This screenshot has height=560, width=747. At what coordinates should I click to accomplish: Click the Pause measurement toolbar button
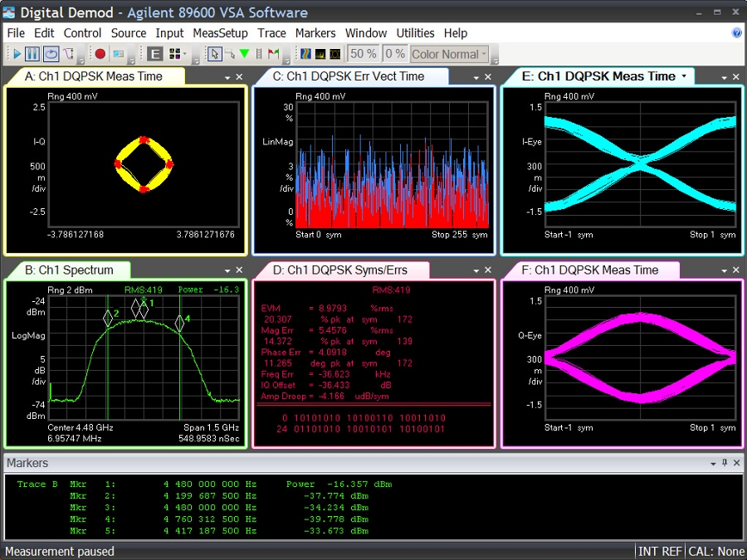[x=32, y=54]
